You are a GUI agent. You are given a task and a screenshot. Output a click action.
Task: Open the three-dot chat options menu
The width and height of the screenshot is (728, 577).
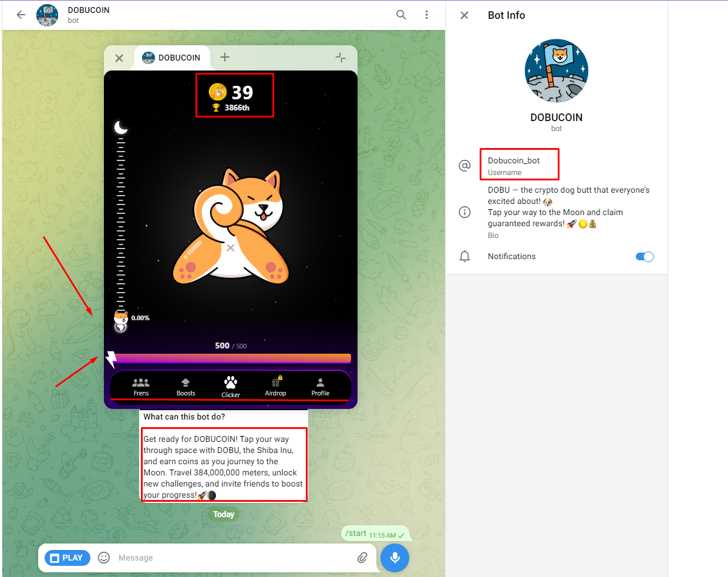pyautogui.click(x=427, y=15)
